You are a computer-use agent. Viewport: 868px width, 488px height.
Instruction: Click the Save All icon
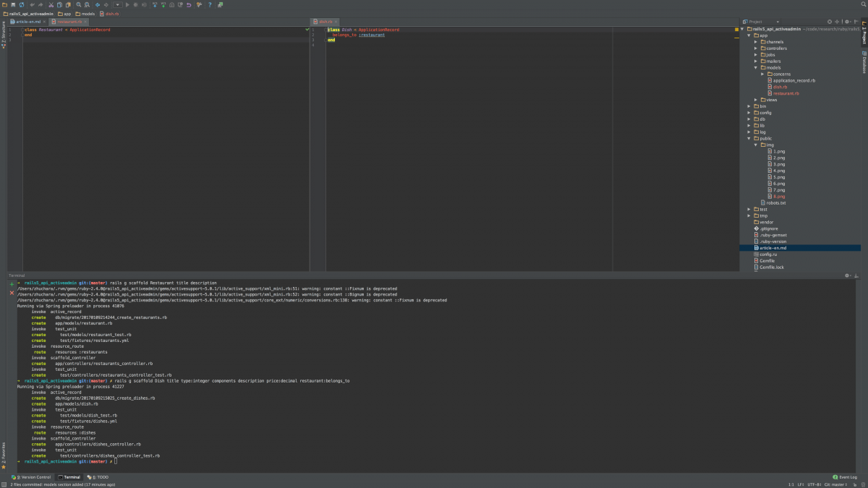tap(13, 6)
